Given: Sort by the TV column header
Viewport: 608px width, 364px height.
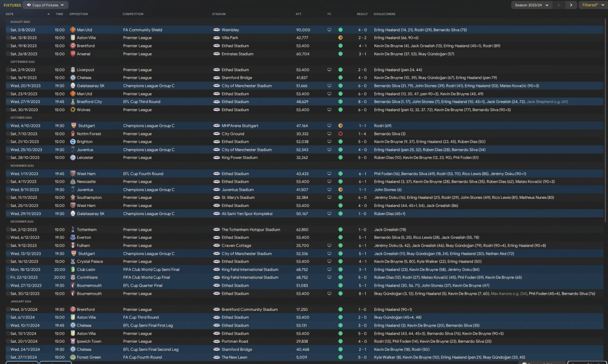Looking at the screenshot, I should coord(329,14).
